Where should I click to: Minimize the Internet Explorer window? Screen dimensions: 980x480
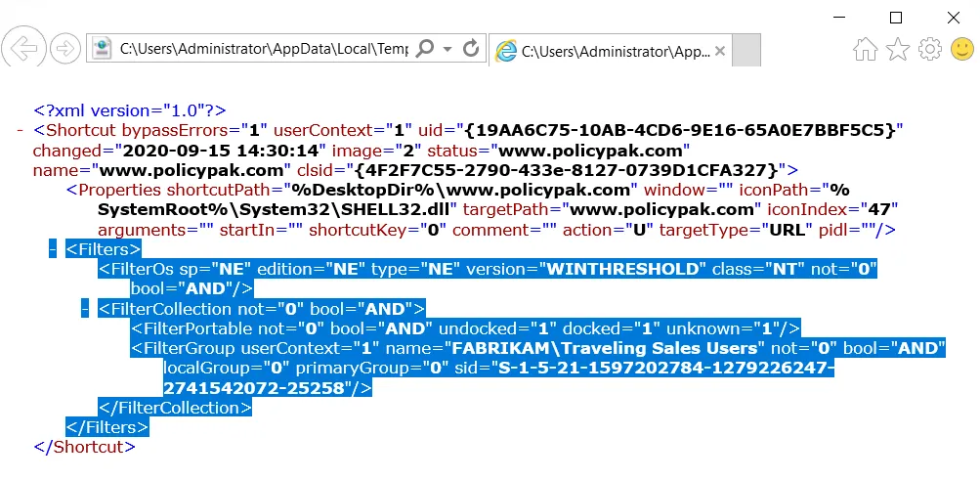click(x=839, y=18)
